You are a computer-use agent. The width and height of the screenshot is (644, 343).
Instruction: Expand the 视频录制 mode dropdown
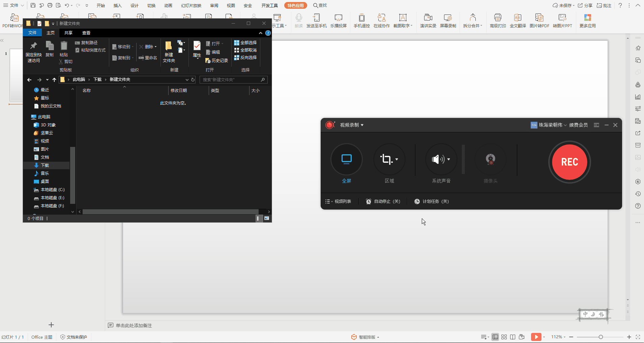[x=352, y=125]
